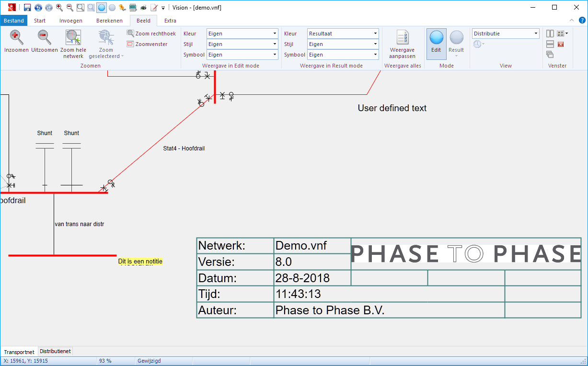This screenshot has height=366, width=588.
Task: Click the Uitzoomen magnifier icon
Action: (44, 37)
